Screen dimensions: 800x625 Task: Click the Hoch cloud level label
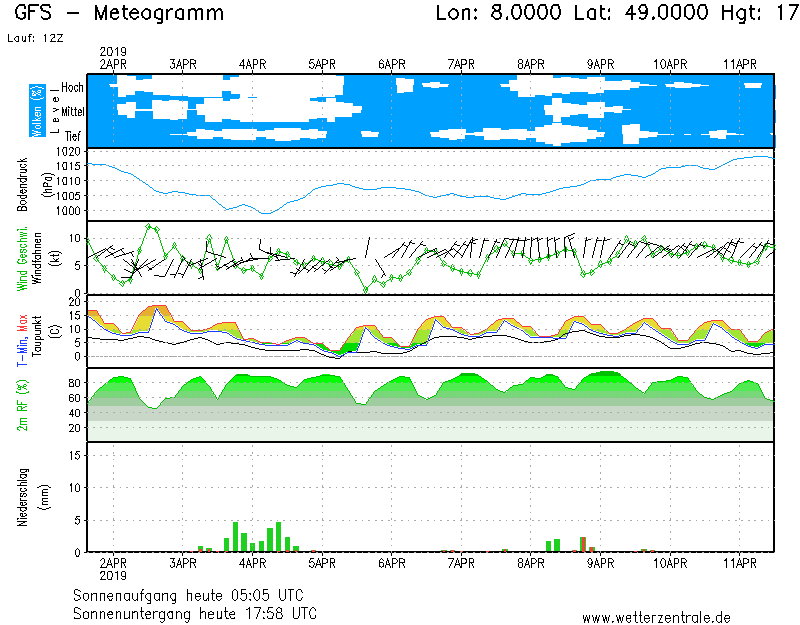pyautogui.click(x=72, y=88)
